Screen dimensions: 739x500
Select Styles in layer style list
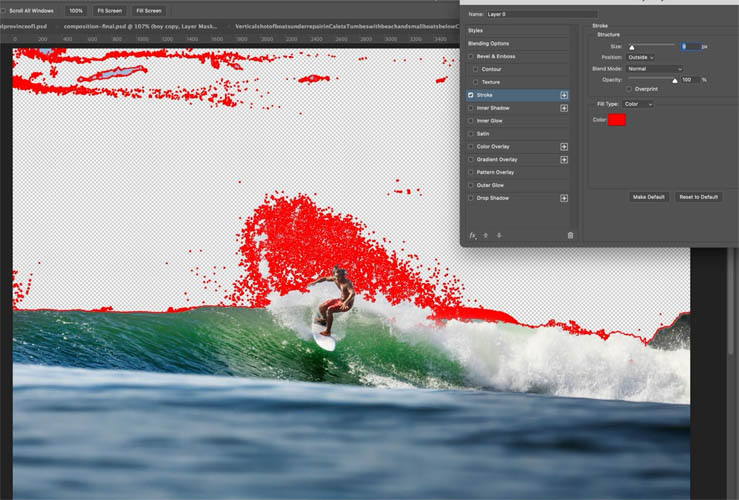pyautogui.click(x=475, y=31)
